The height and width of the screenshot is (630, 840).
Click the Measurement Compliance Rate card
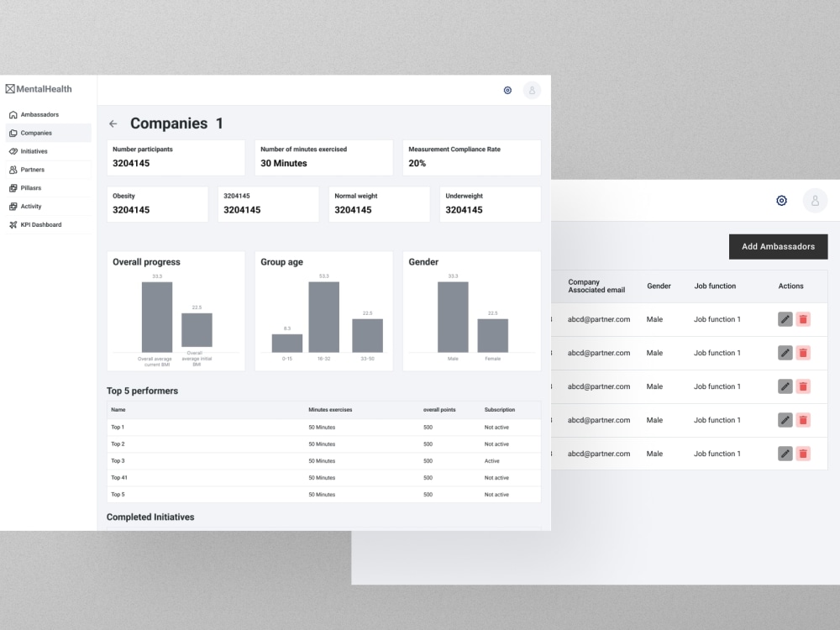471,158
